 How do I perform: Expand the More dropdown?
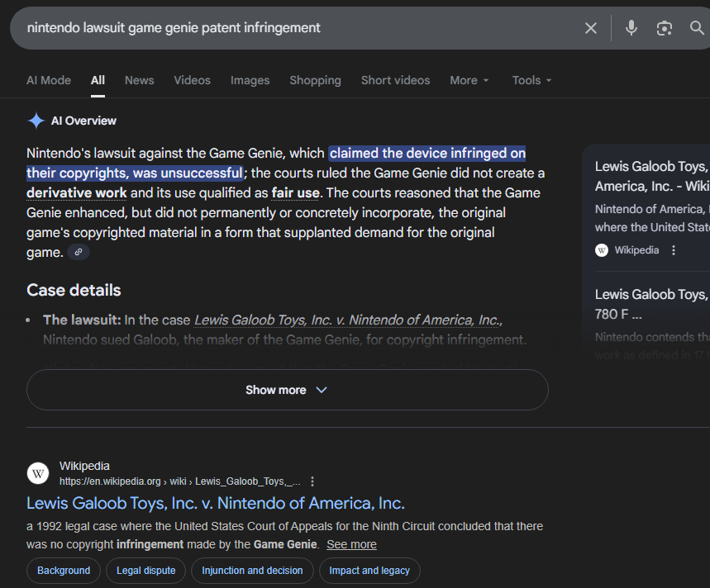[469, 80]
